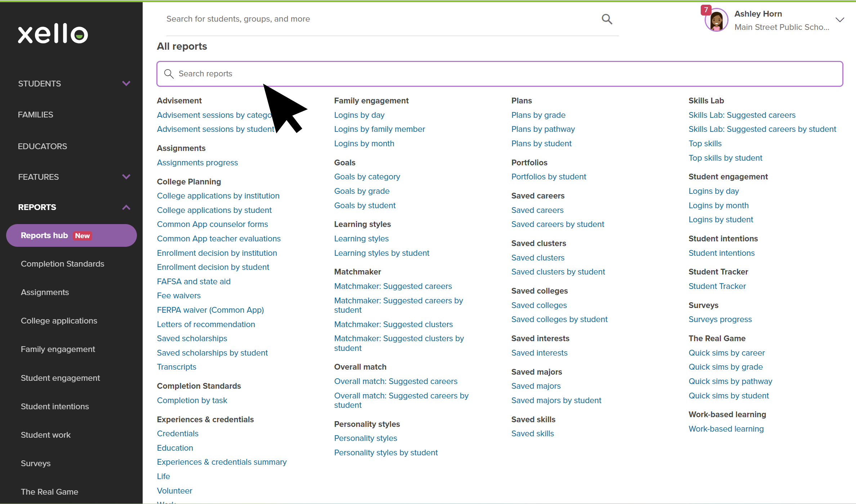
Task: Open Student work in sidebar
Action: (46, 435)
